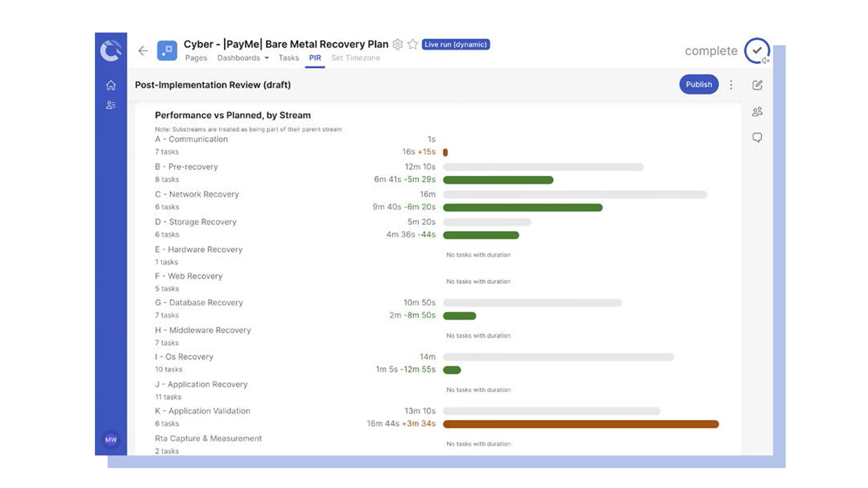Viewport: 868px width, 488px height.
Task: Click the Set Timezone link
Action: click(x=355, y=58)
